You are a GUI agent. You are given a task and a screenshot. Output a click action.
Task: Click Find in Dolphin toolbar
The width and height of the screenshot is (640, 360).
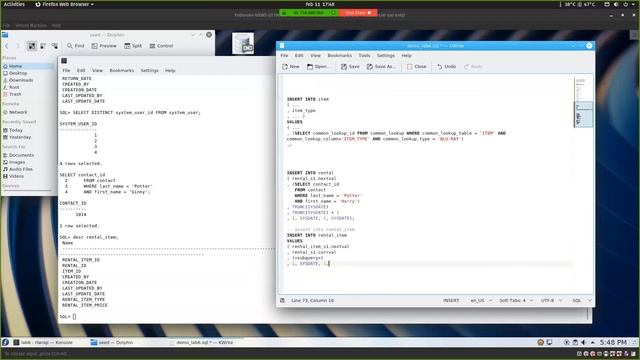pyautogui.click(x=76, y=46)
